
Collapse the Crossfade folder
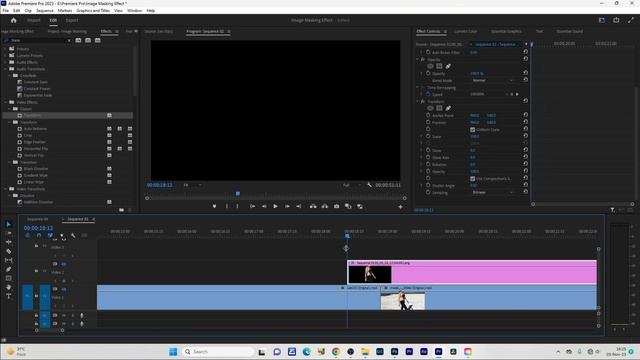click(x=10, y=76)
